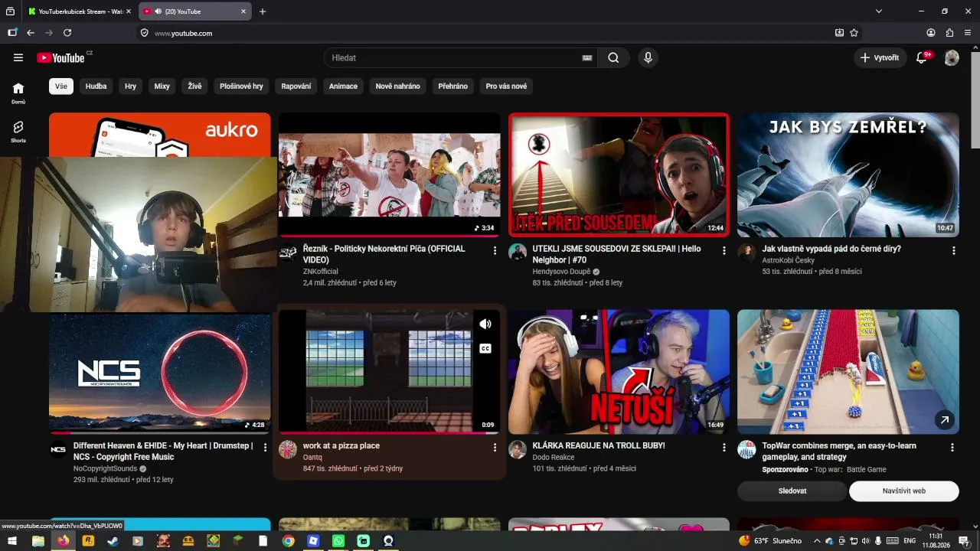Select the Domů home icon in sidebar

coord(18,93)
